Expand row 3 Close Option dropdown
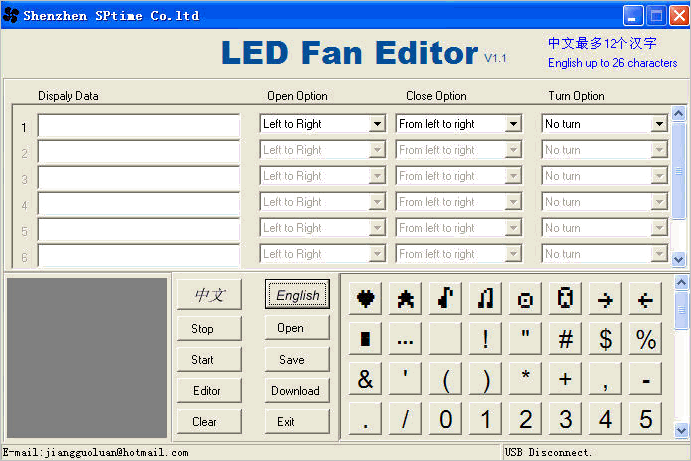 (513, 176)
